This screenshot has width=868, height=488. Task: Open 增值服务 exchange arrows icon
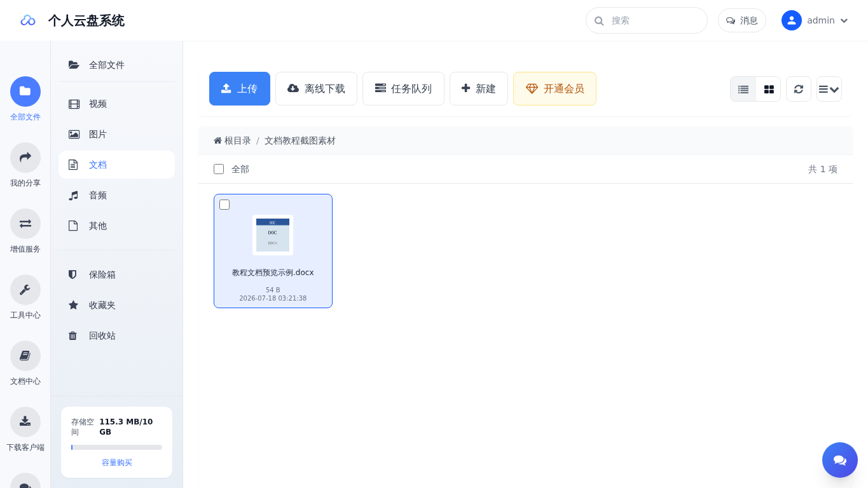(25, 224)
